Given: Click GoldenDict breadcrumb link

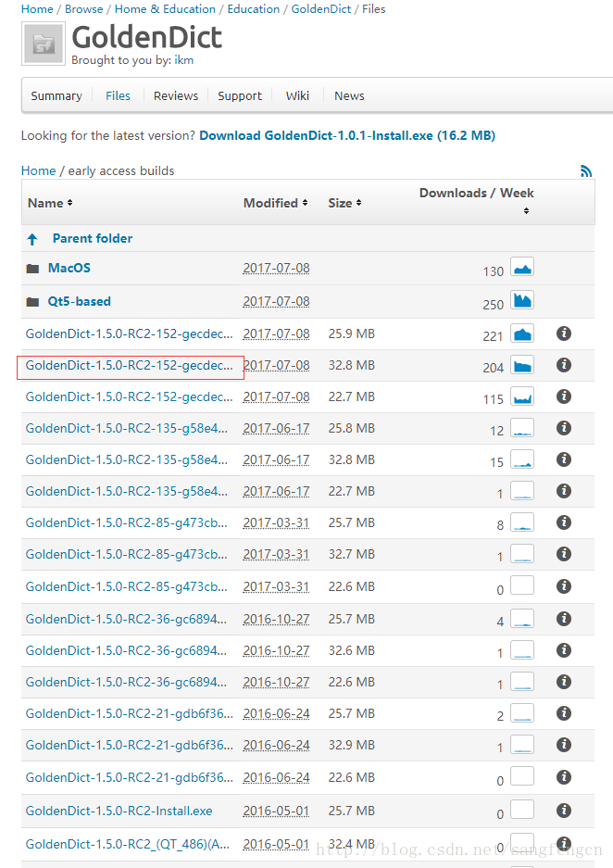Looking at the screenshot, I should [321, 9].
